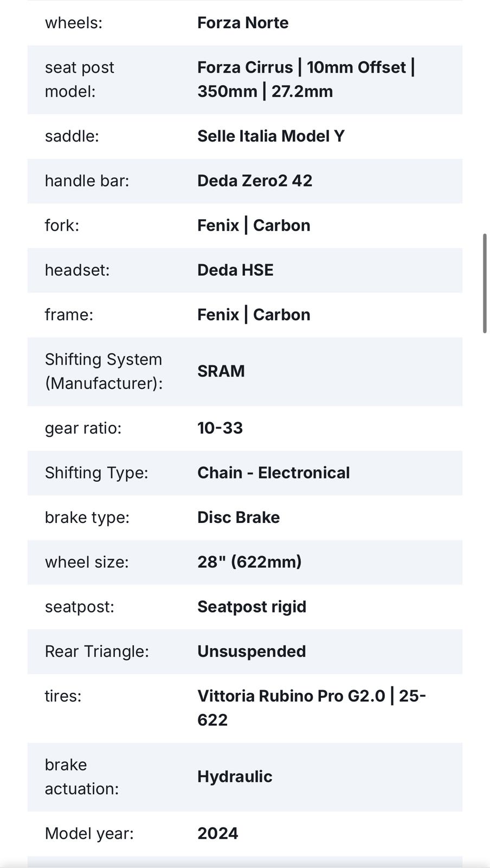Select the Forza Cirrus seat post text
The height and width of the screenshot is (868, 490).
coord(306,79)
